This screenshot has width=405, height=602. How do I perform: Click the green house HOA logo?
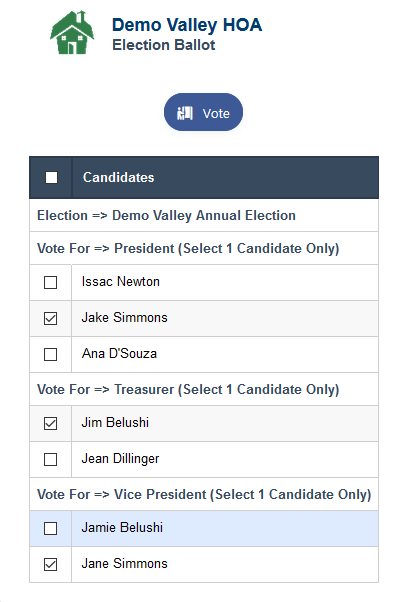click(72, 33)
